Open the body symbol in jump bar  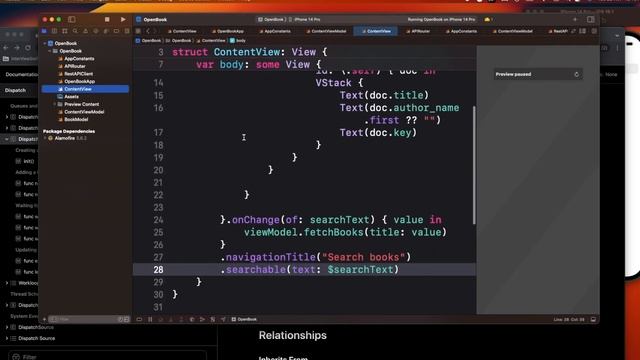238,40
